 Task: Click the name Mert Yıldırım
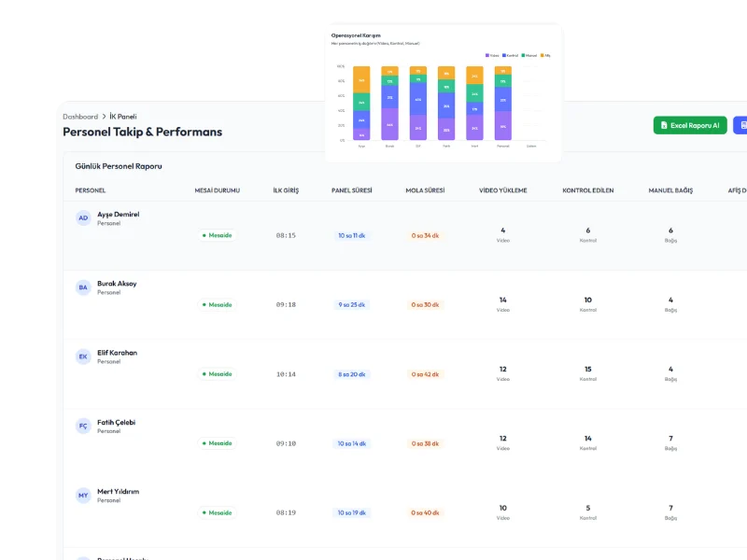click(119, 492)
